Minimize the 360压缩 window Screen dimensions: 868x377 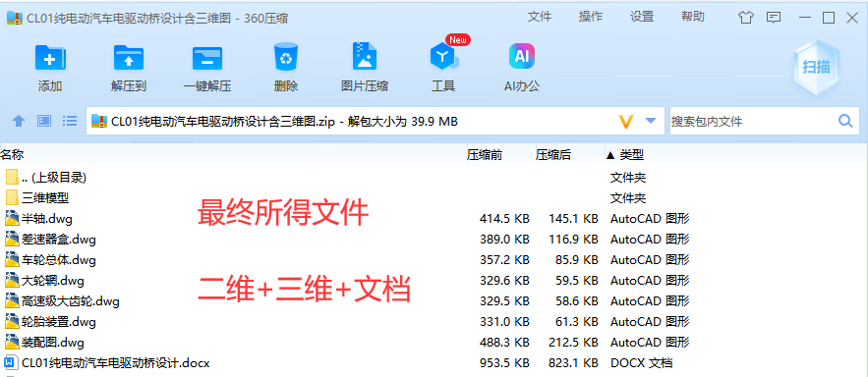click(805, 18)
